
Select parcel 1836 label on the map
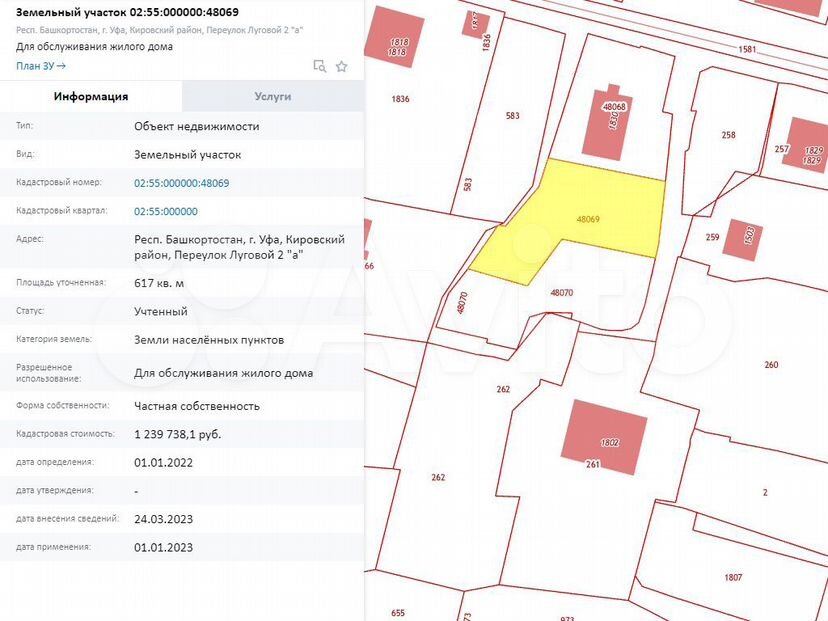pyautogui.click(x=401, y=99)
